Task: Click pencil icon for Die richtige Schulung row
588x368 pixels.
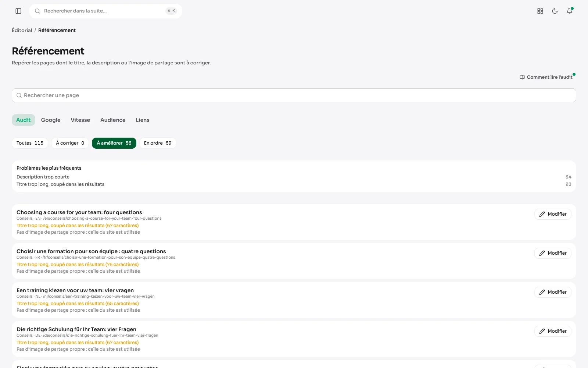Action: point(542,331)
